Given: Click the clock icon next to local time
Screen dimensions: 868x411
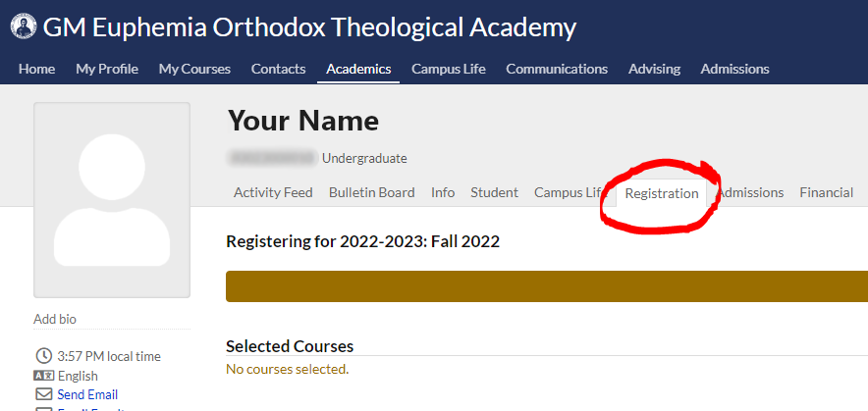Looking at the screenshot, I should point(43,356).
